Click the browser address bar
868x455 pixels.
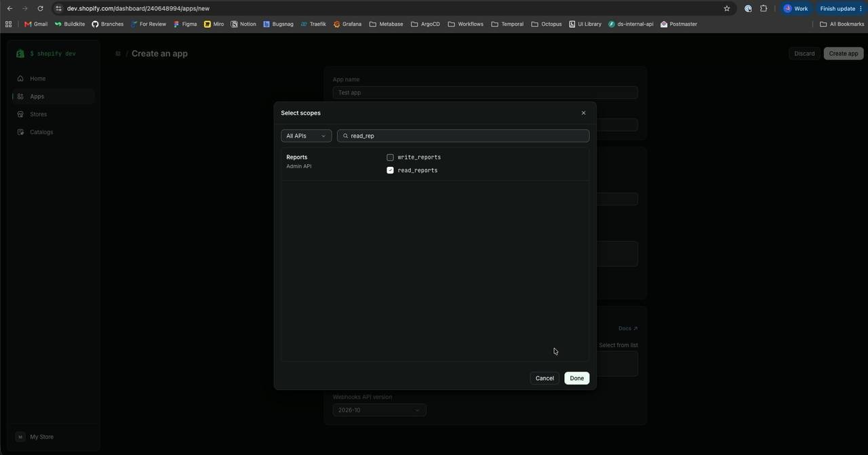[387, 9]
